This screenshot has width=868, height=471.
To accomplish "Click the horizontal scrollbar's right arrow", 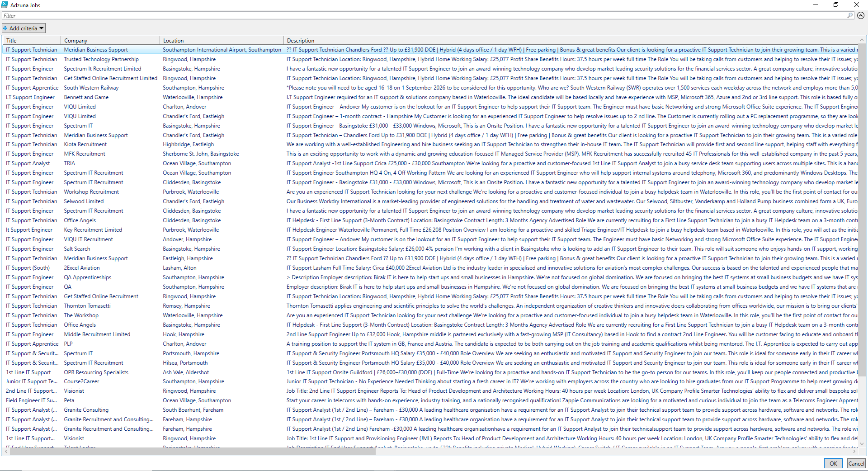I will pos(854,451).
